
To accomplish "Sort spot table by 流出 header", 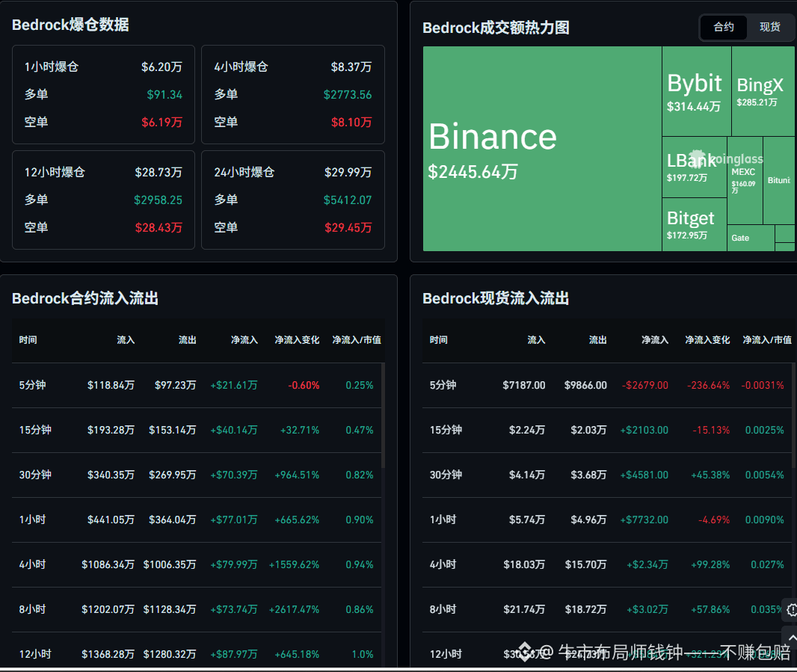I will point(598,340).
